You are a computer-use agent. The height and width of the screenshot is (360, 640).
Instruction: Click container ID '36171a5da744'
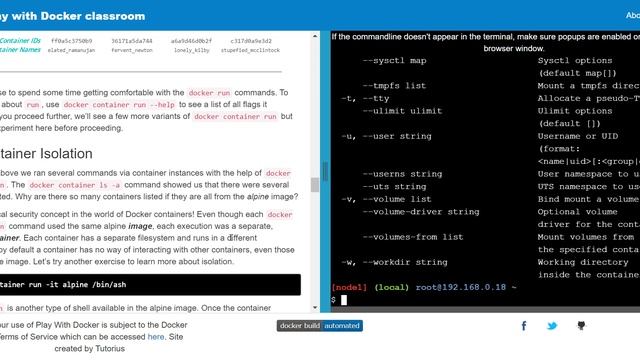pos(132,41)
